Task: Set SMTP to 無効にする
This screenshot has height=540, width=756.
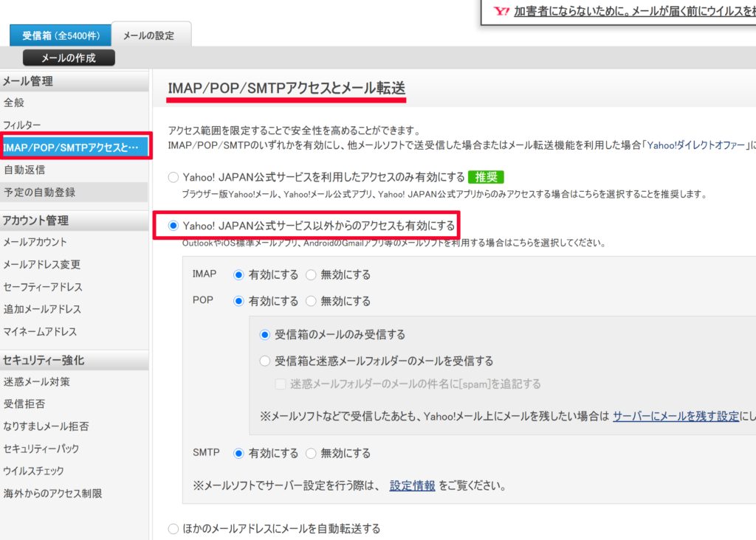Action: [311, 453]
